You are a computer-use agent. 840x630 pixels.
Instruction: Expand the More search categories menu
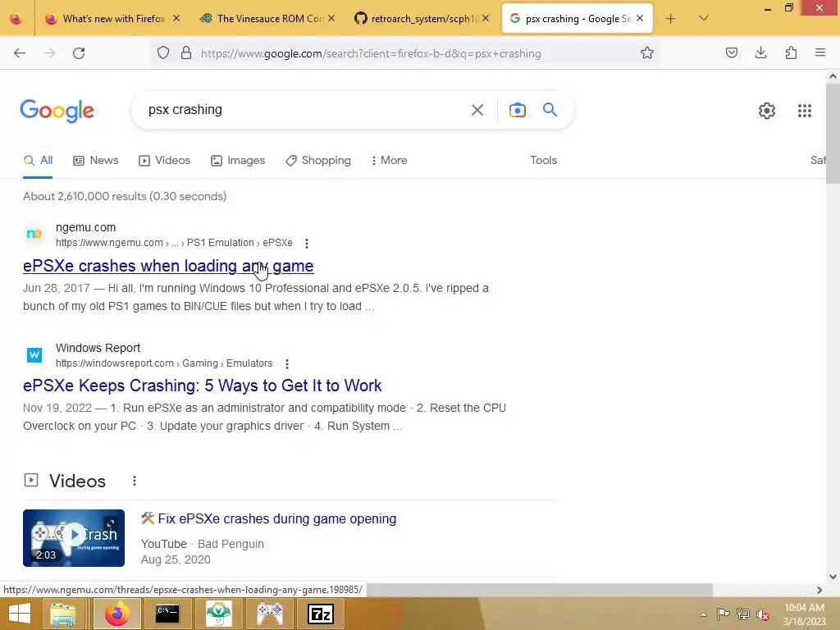point(390,160)
